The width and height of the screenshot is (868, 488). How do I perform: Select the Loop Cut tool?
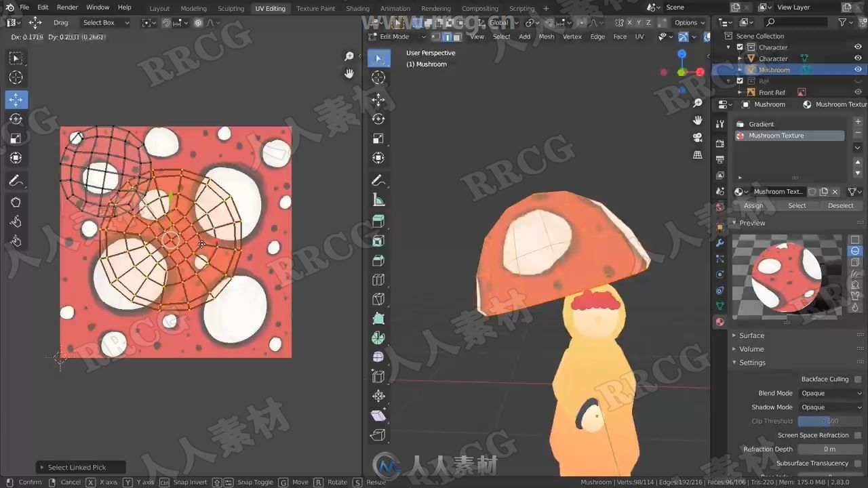[378, 280]
